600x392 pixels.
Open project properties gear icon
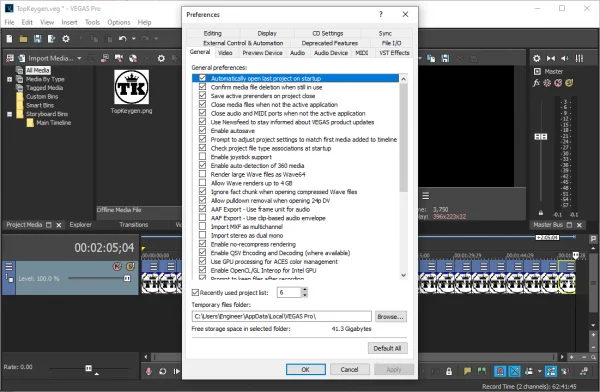click(66, 39)
